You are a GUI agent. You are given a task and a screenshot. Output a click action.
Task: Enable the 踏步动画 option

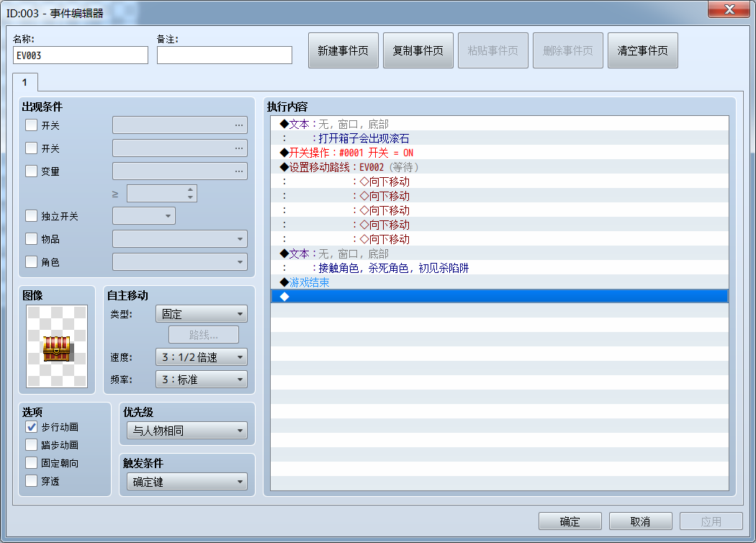32,444
